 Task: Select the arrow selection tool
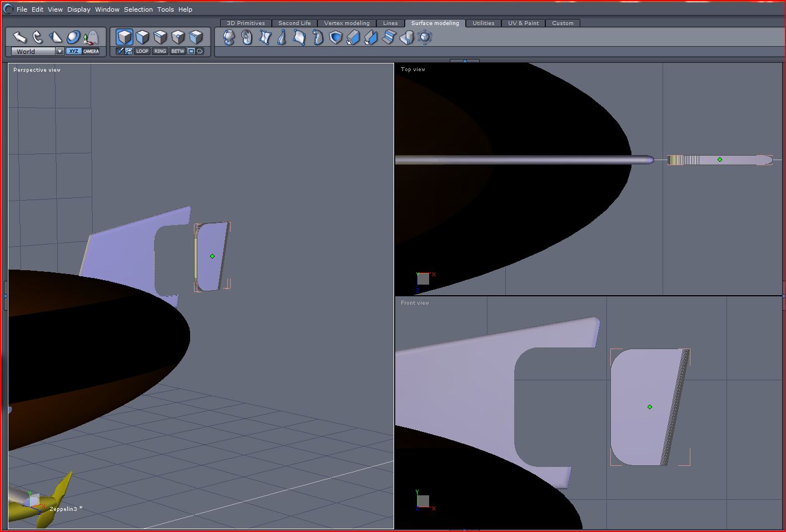pos(20,37)
